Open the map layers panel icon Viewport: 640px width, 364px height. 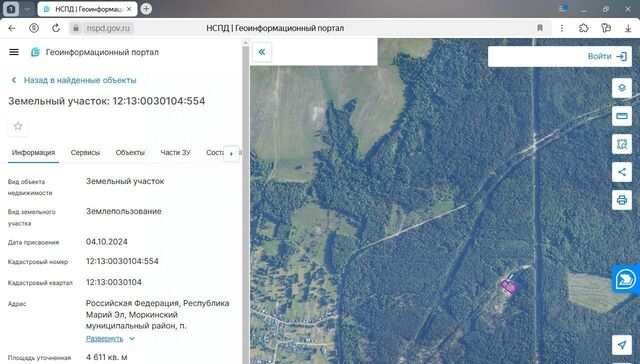click(x=622, y=88)
